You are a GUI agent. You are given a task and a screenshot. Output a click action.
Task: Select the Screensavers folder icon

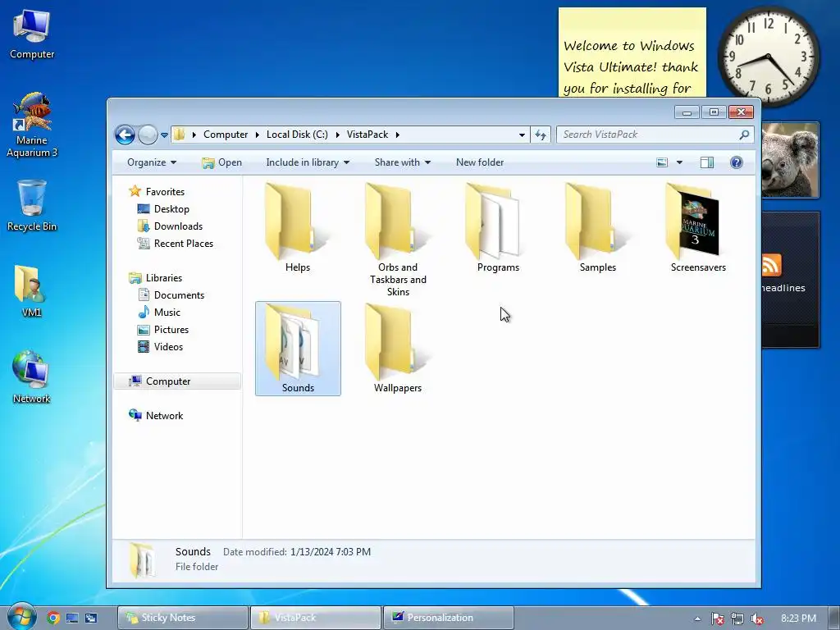click(692, 221)
